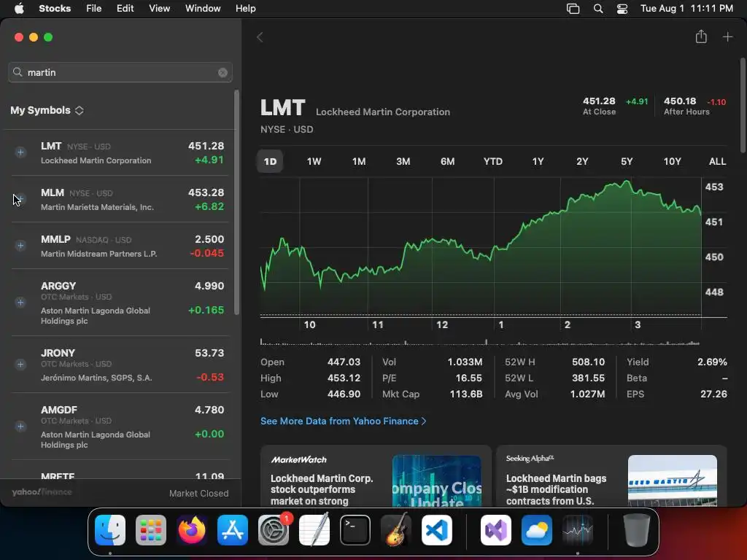Open the Edit menu

click(x=125, y=8)
